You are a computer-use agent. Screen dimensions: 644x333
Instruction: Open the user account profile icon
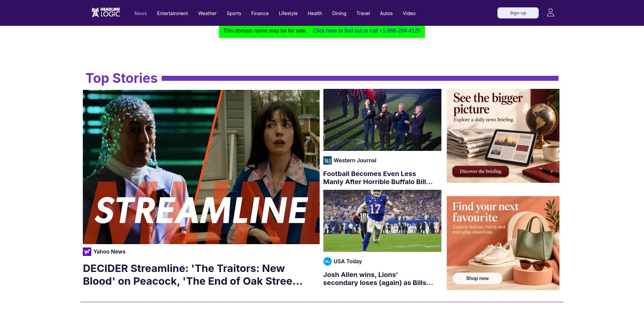point(550,13)
